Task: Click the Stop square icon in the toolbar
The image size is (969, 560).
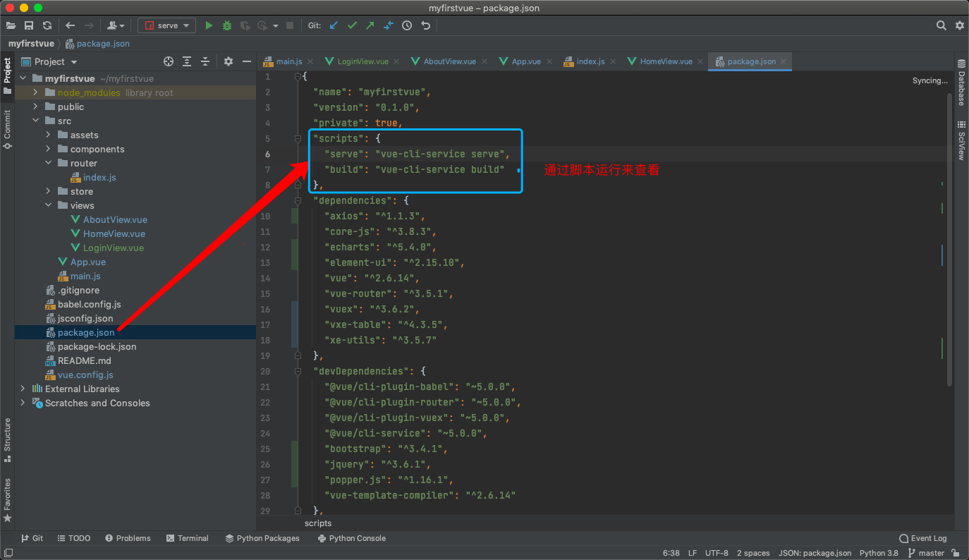Action: pyautogui.click(x=290, y=25)
